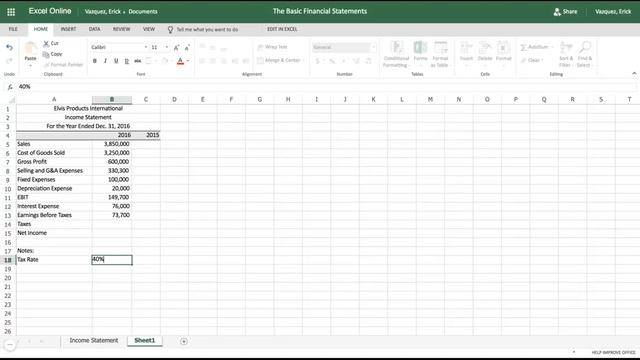Switch to the VIEW ribbon tab
The image size is (640, 360).
pyautogui.click(x=149, y=29)
